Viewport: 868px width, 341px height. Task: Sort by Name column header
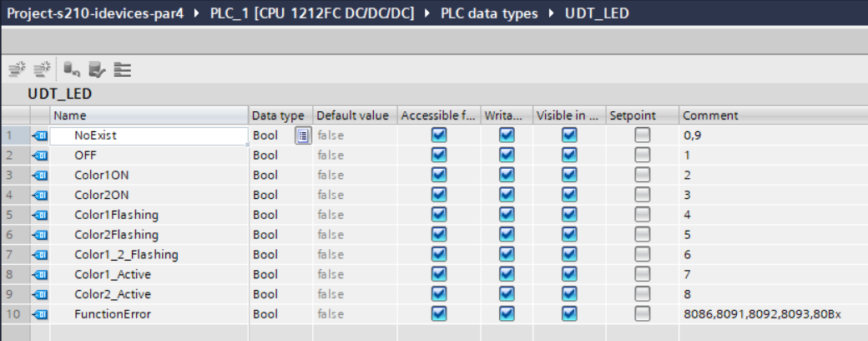149,115
